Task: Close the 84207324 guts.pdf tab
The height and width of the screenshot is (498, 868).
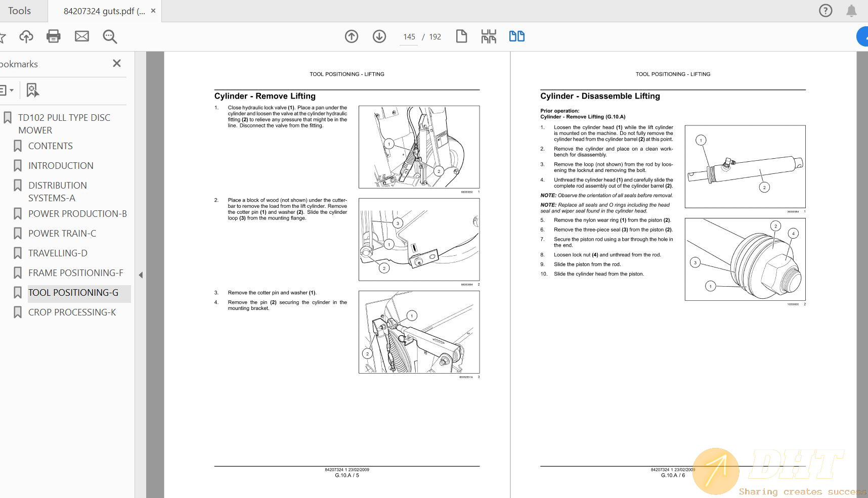Action: click(x=153, y=11)
